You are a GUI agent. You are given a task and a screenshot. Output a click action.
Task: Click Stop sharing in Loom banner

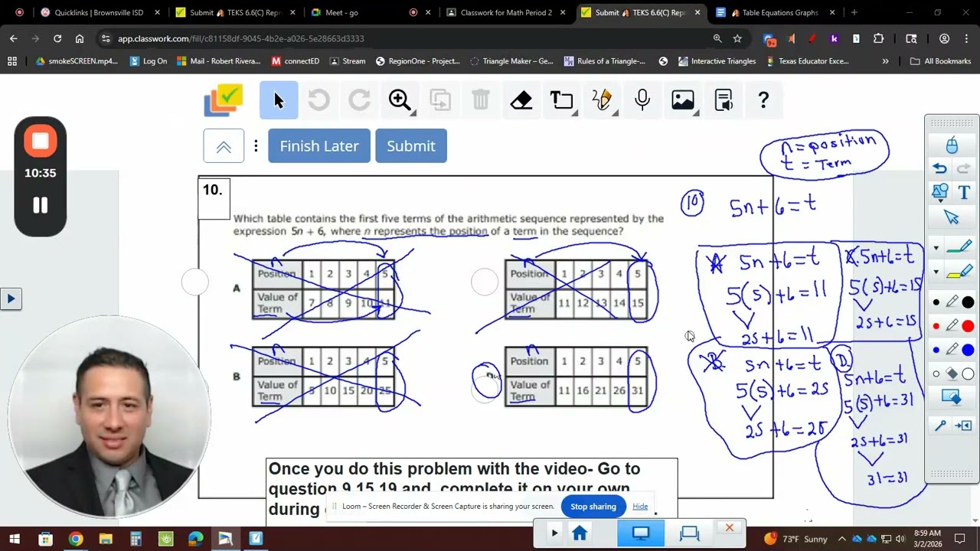(x=593, y=507)
